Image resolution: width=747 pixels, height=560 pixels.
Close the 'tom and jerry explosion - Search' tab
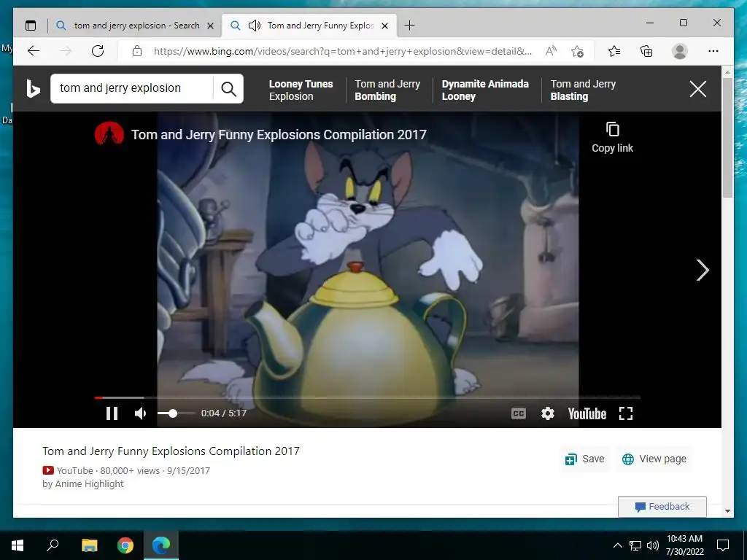click(x=210, y=26)
